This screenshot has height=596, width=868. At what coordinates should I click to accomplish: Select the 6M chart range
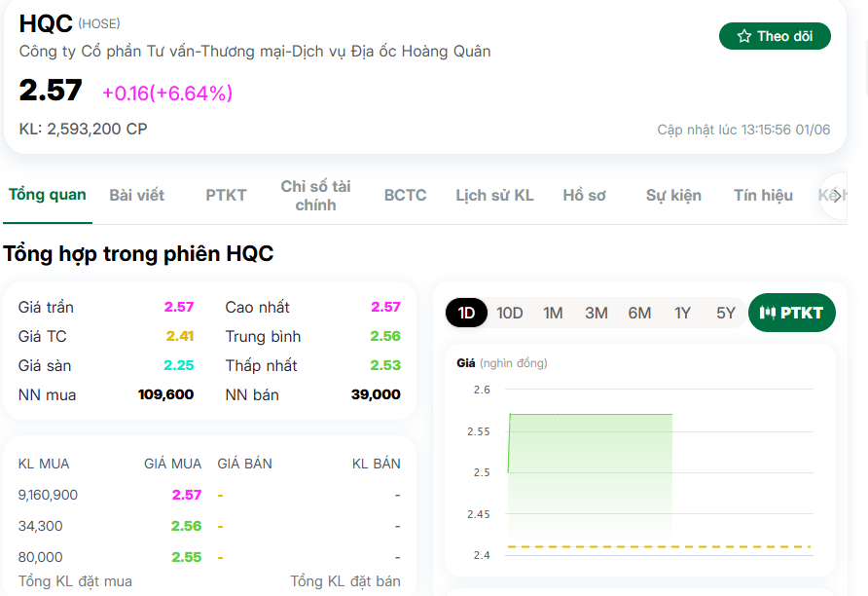pyautogui.click(x=639, y=313)
